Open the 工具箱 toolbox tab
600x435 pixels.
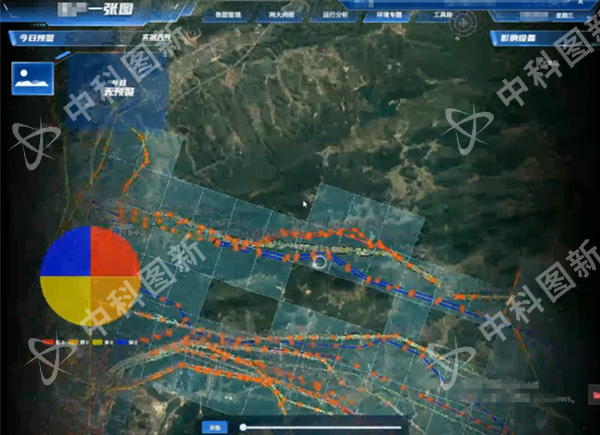[x=442, y=17]
